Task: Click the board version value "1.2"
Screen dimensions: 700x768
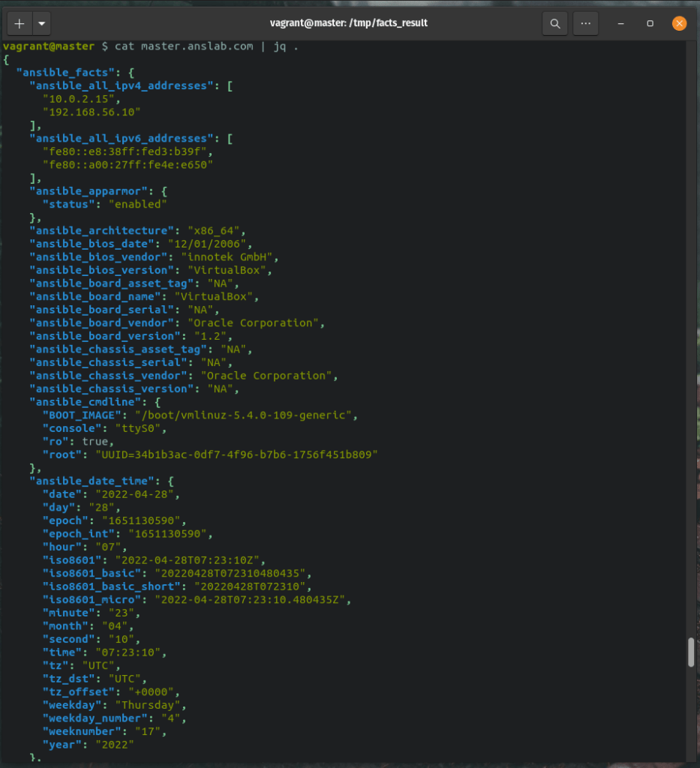Action: pos(211,337)
